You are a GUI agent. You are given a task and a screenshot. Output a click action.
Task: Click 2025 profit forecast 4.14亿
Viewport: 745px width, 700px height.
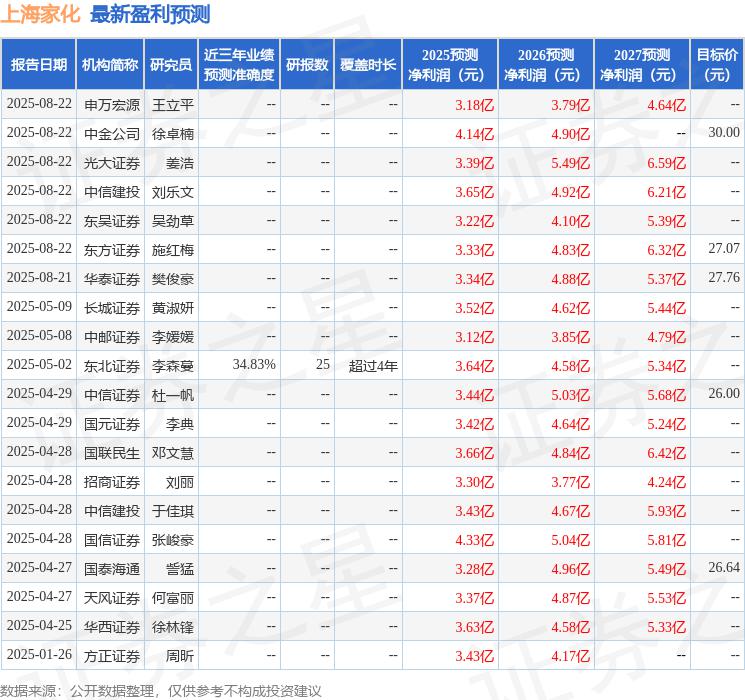(x=475, y=134)
